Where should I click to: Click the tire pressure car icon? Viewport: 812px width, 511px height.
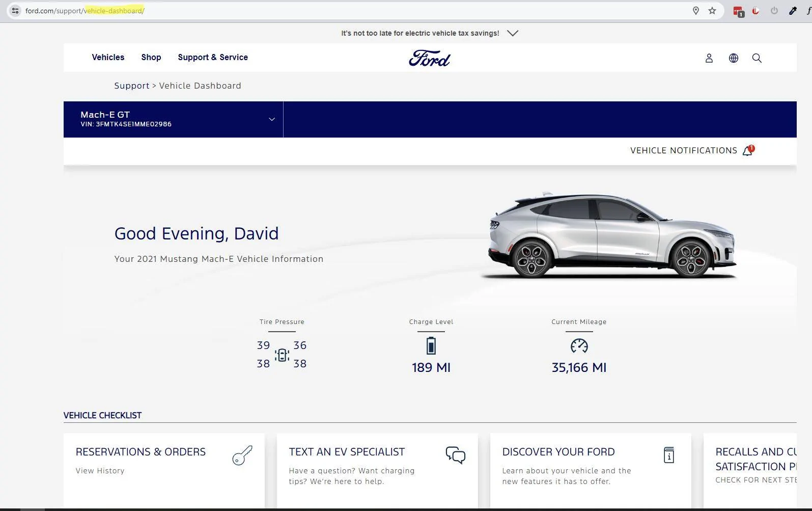point(282,355)
